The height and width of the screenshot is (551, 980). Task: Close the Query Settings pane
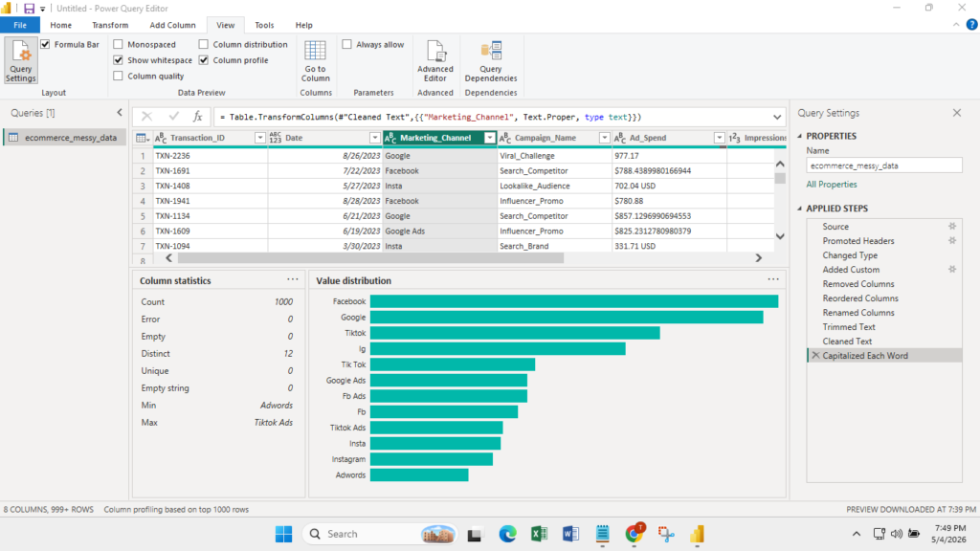pos(957,113)
